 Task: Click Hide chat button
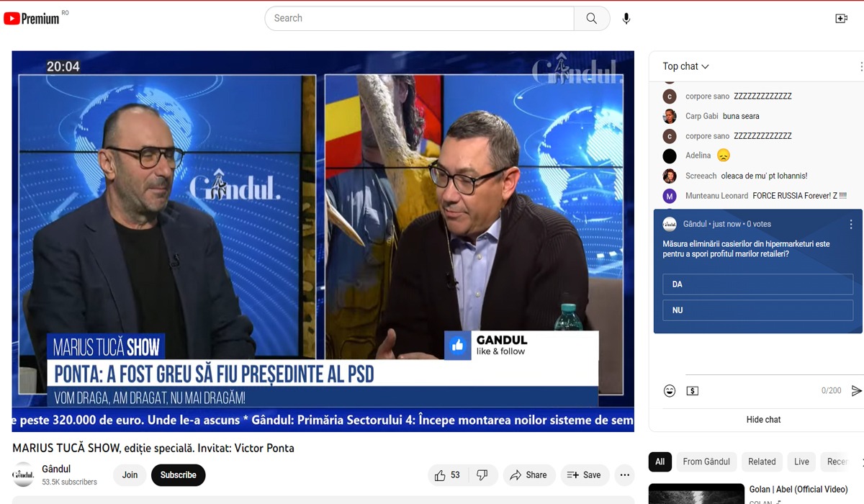(763, 420)
